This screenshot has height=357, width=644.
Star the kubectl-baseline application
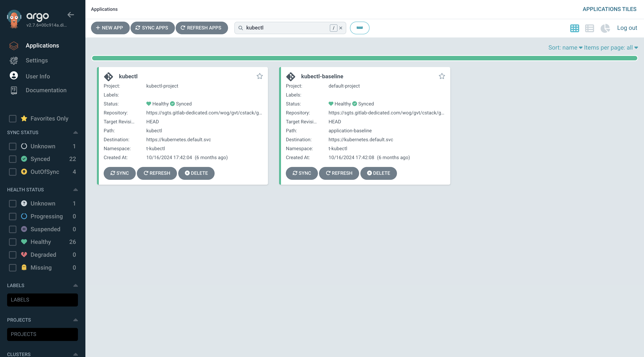[x=442, y=76]
